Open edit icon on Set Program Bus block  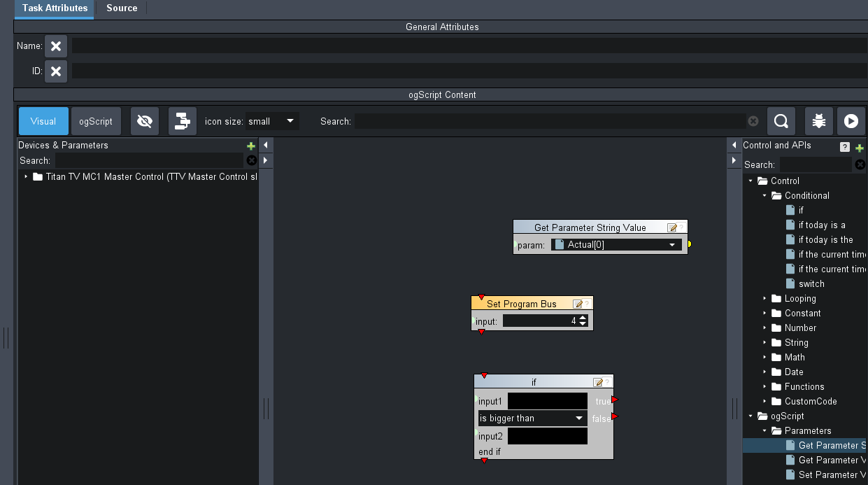point(578,304)
